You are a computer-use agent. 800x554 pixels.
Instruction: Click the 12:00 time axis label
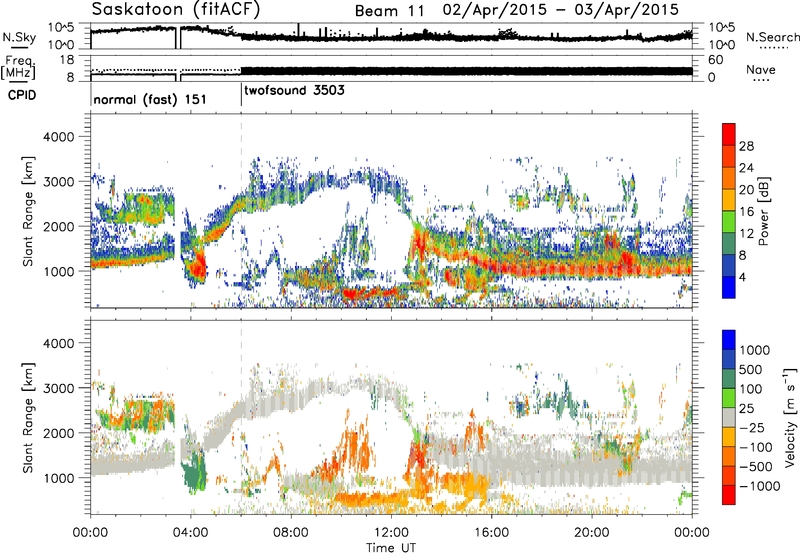[x=391, y=533]
